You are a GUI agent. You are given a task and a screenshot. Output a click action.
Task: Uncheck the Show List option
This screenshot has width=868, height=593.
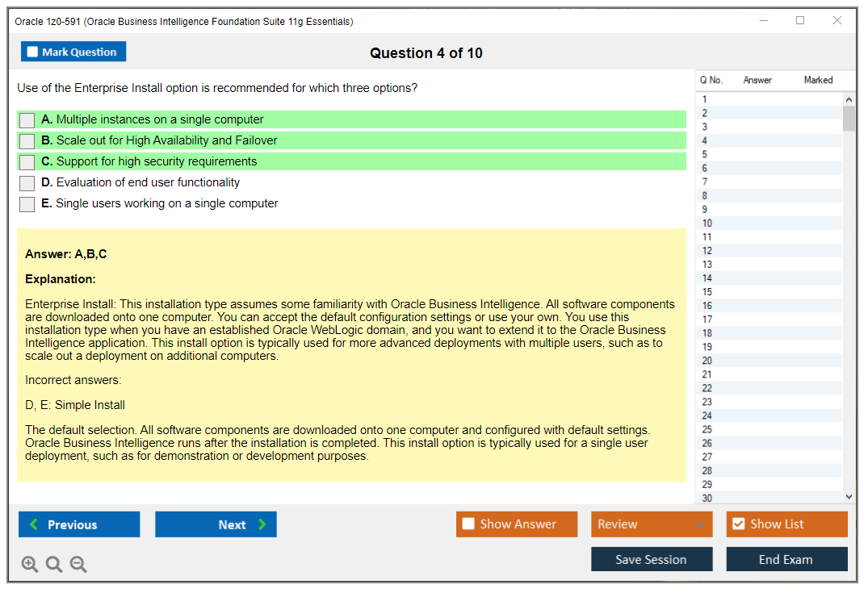(738, 524)
